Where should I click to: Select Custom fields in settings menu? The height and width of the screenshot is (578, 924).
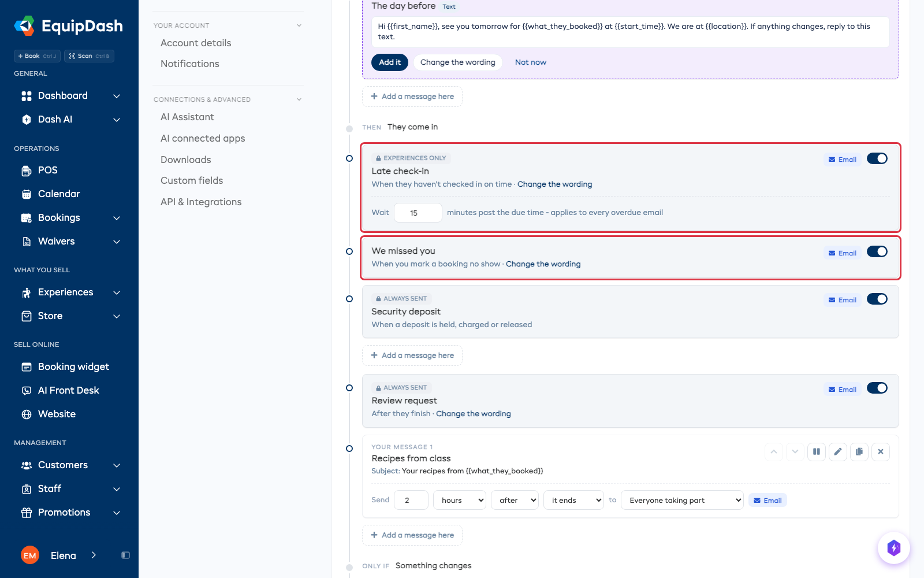point(192,181)
